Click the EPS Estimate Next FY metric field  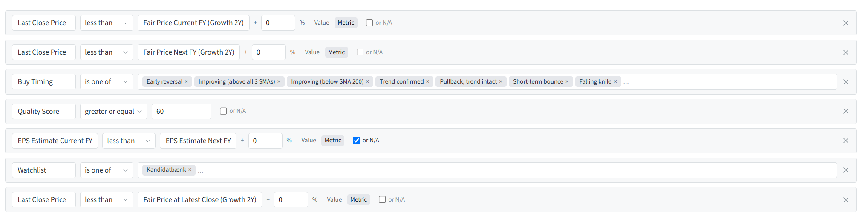click(198, 141)
